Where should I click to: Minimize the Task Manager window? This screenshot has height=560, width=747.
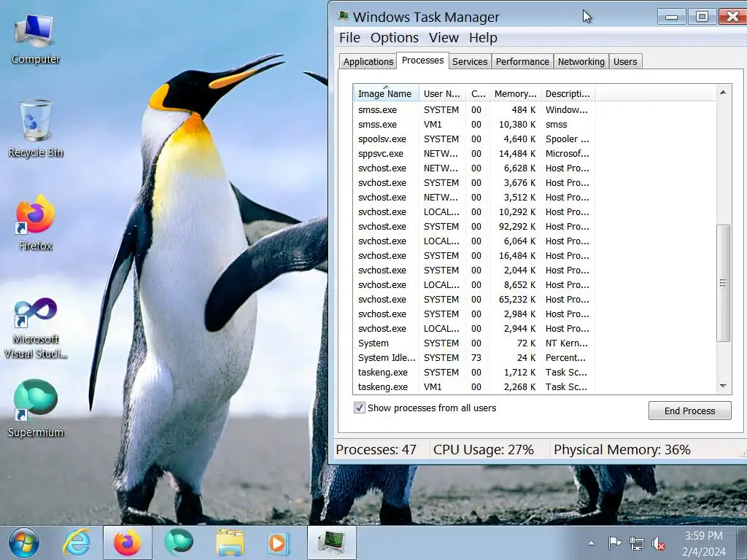click(x=672, y=17)
